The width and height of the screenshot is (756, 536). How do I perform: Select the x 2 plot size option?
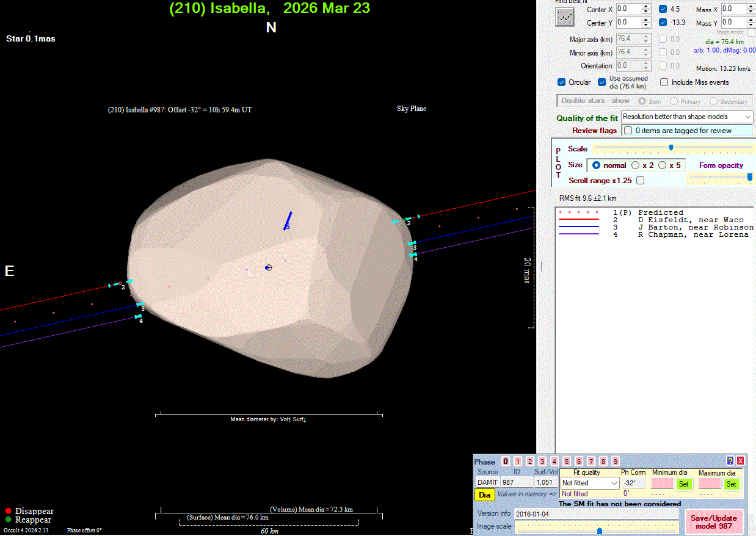click(636, 165)
